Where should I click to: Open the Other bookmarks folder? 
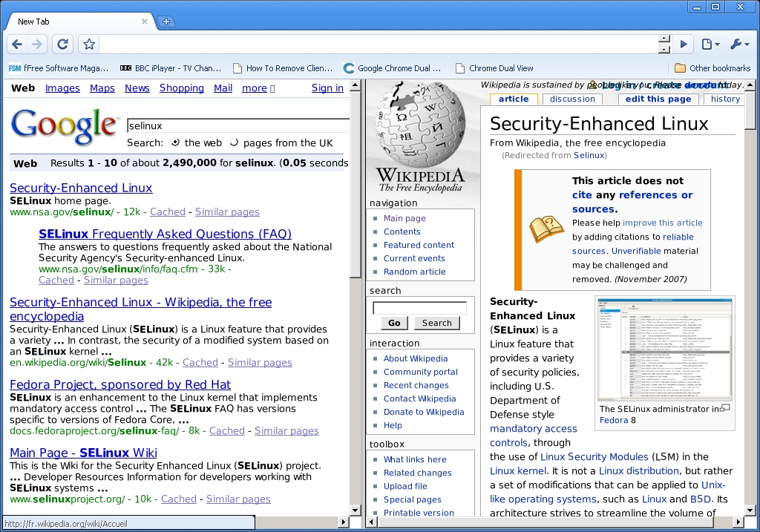tap(712, 68)
